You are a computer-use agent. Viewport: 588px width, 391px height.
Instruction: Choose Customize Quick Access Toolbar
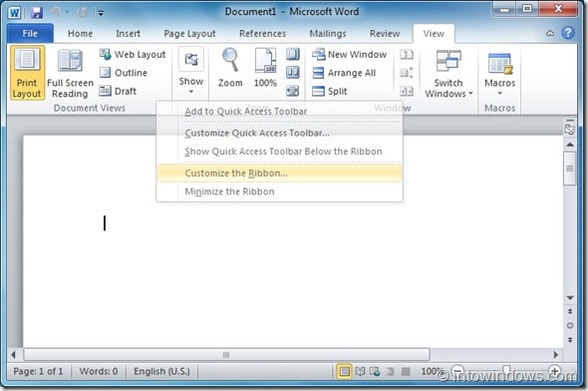[x=279, y=133]
